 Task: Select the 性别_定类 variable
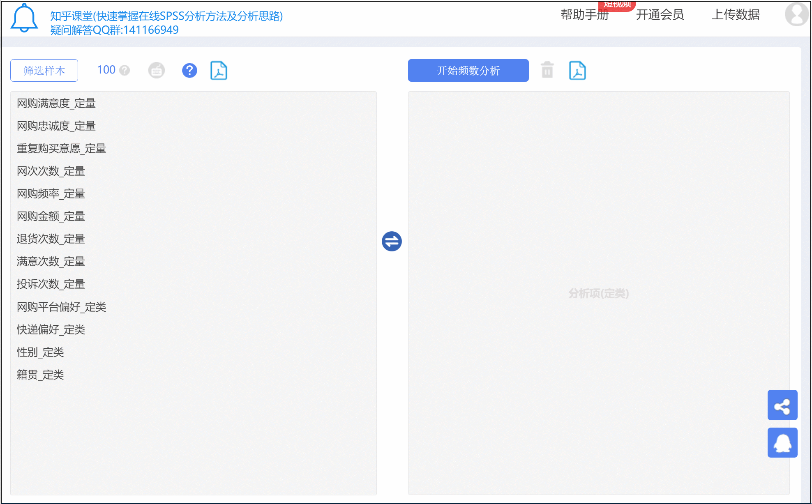[x=40, y=352]
